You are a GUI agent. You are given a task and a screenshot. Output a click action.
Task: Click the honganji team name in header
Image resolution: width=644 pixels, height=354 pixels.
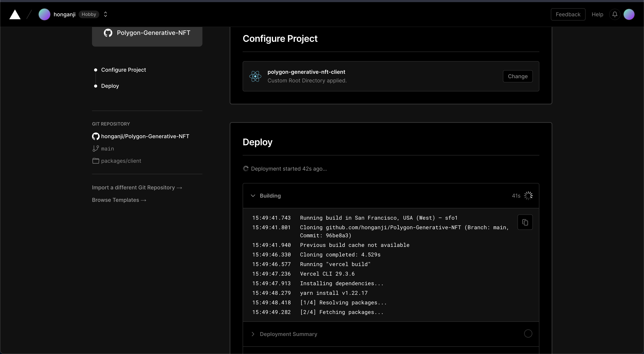click(x=65, y=15)
